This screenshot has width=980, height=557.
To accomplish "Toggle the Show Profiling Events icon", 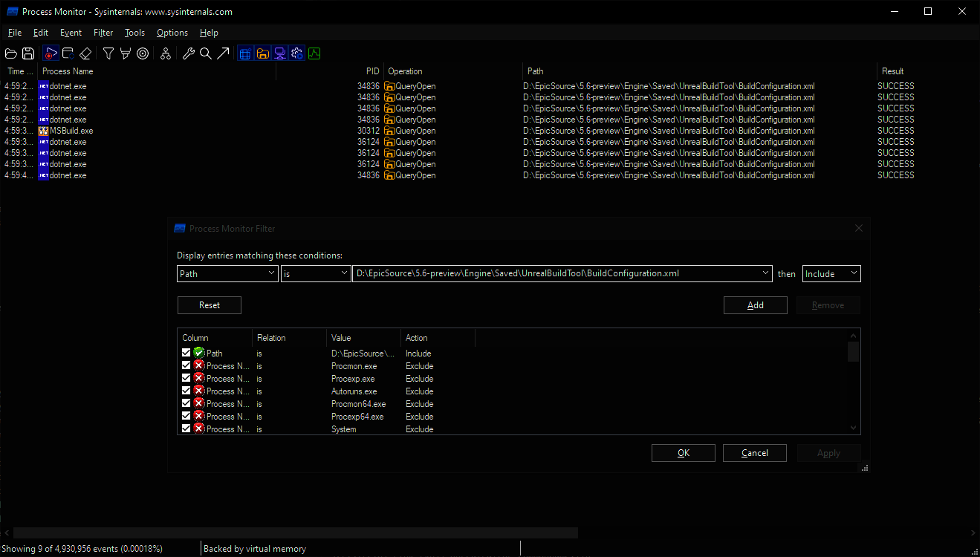I will tap(314, 53).
